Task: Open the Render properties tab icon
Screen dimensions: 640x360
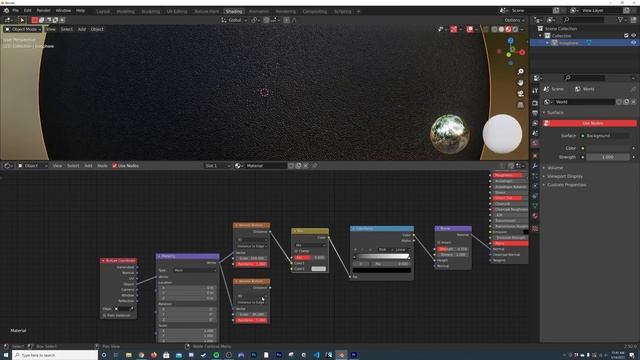Action: 535,103
